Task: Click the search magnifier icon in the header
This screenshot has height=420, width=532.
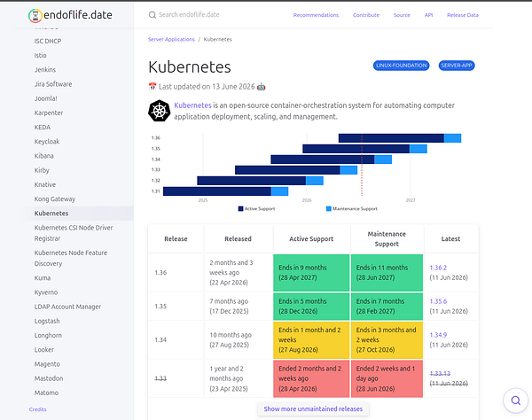Action: [153, 15]
